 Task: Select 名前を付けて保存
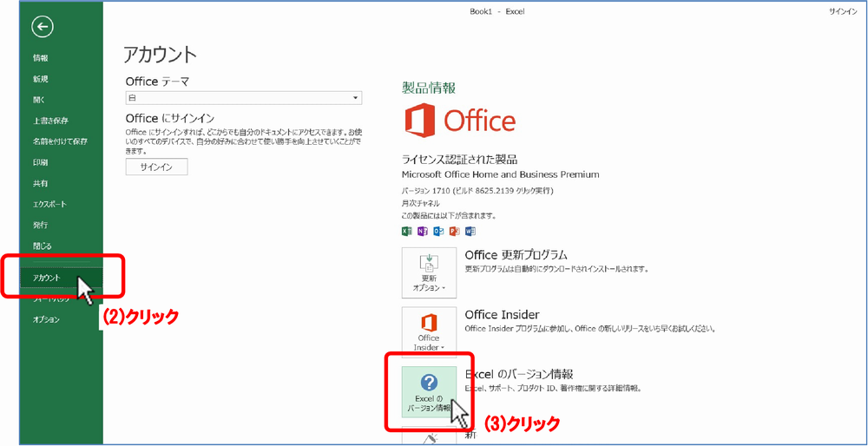(x=60, y=141)
